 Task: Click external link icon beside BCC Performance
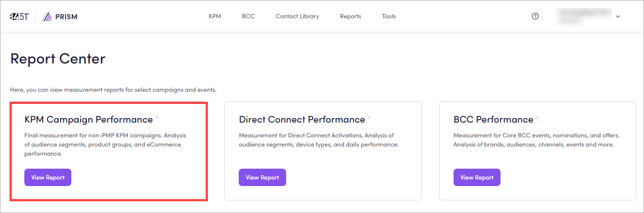pos(537,118)
